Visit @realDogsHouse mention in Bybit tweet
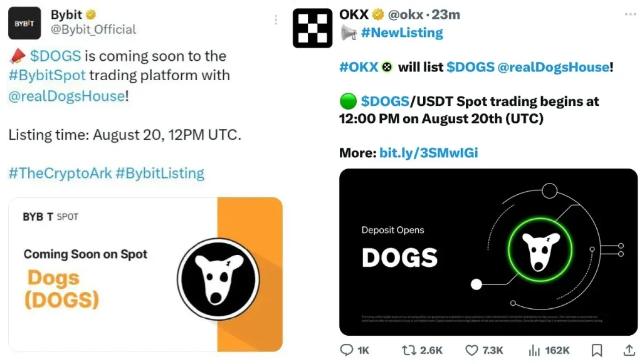 coord(66,96)
